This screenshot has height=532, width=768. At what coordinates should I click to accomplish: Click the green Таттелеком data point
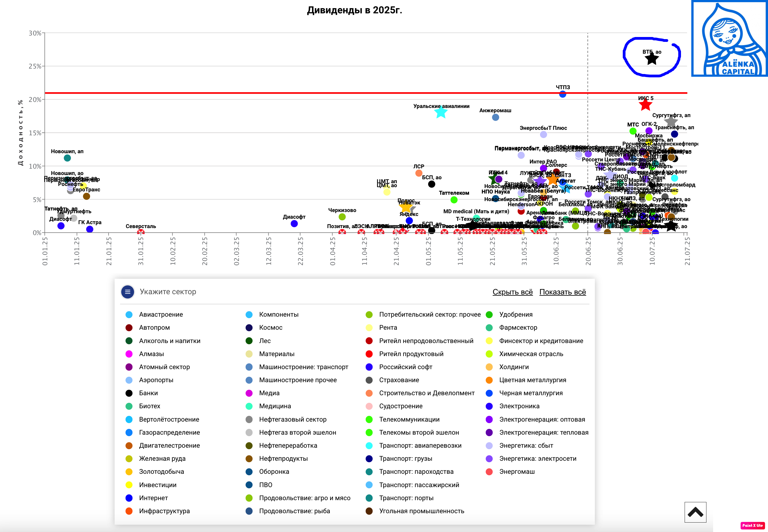pos(454,200)
